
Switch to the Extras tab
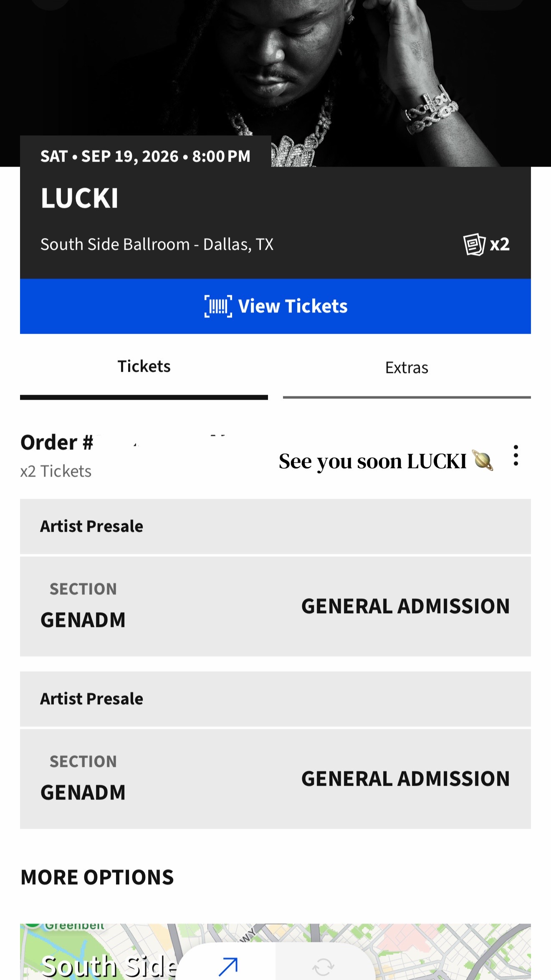pos(407,368)
